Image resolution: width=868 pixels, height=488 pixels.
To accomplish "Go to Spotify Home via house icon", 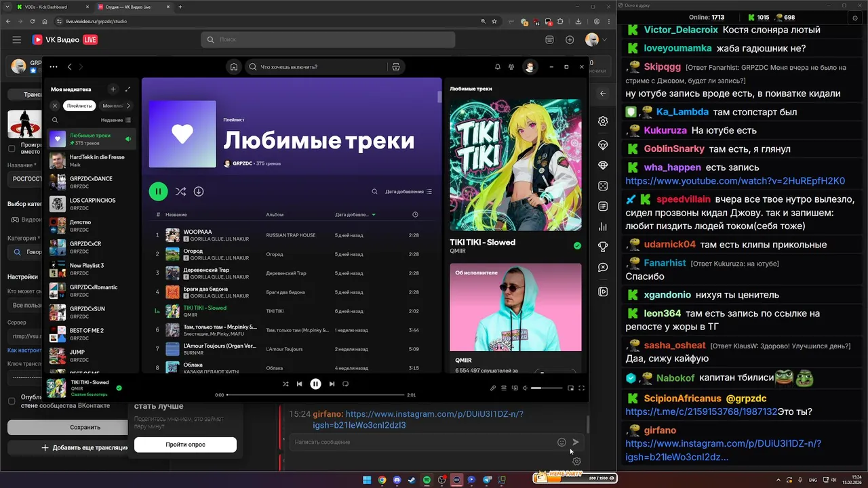I will tap(234, 67).
